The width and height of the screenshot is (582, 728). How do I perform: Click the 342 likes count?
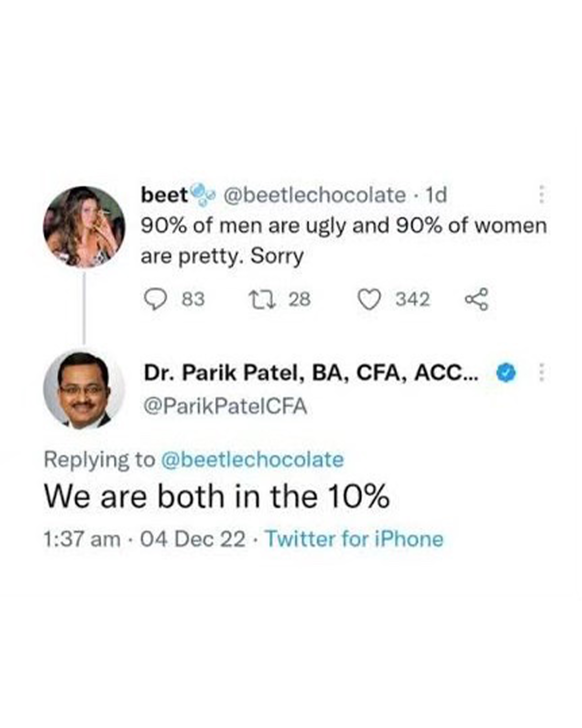(412, 300)
